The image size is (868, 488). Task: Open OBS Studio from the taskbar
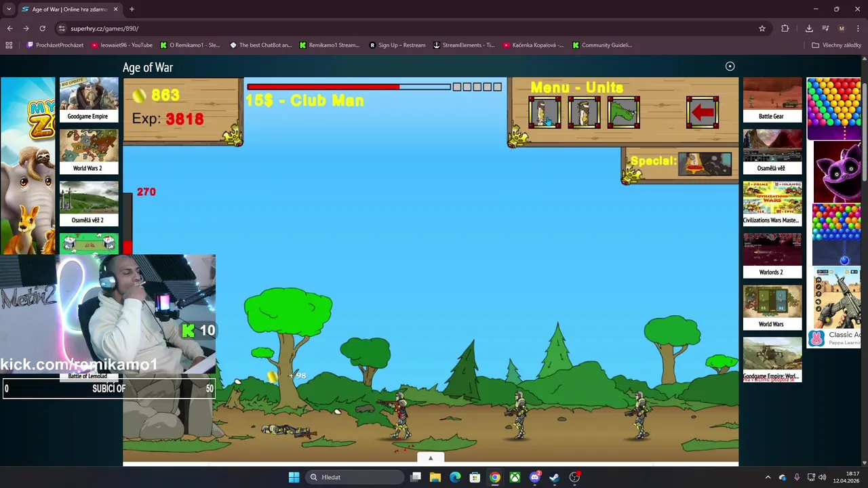(574, 477)
